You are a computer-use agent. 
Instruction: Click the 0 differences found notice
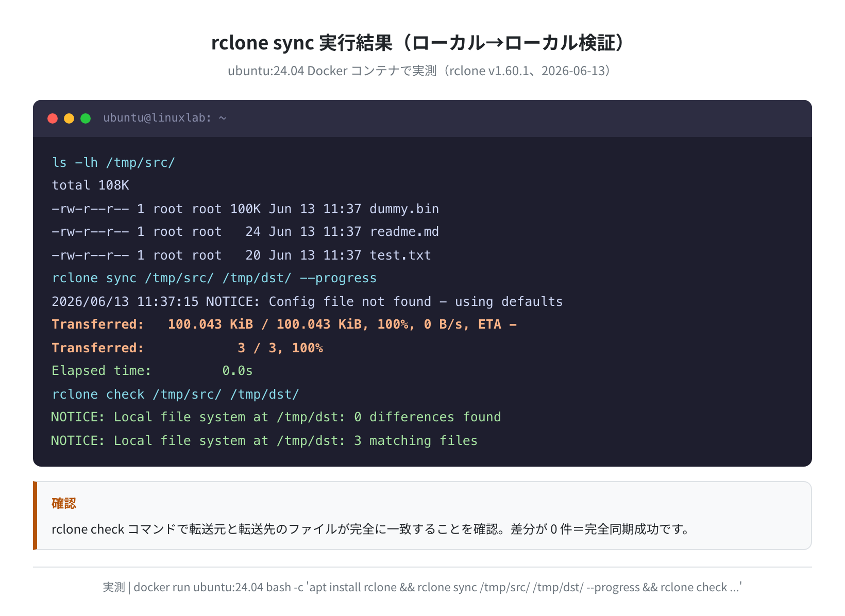pyautogui.click(x=276, y=417)
